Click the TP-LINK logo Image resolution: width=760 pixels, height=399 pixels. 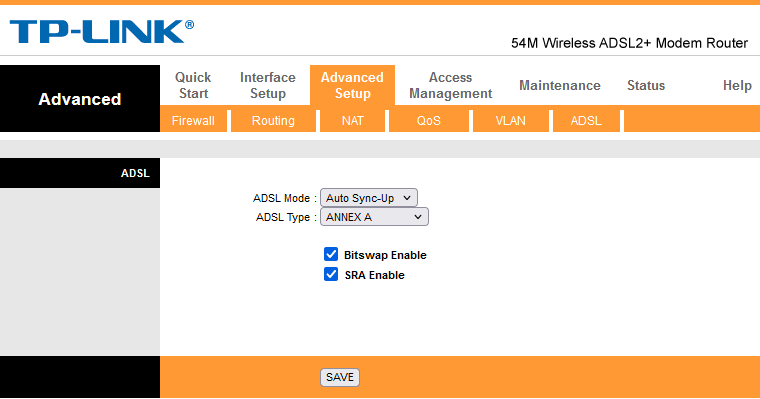[102, 32]
